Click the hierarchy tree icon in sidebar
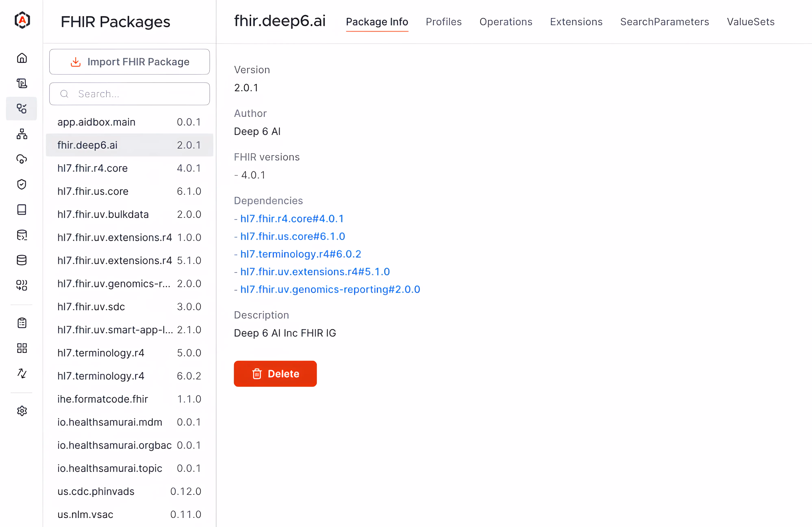This screenshot has width=812, height=527. pyautogui.click(x=22, y=134)
